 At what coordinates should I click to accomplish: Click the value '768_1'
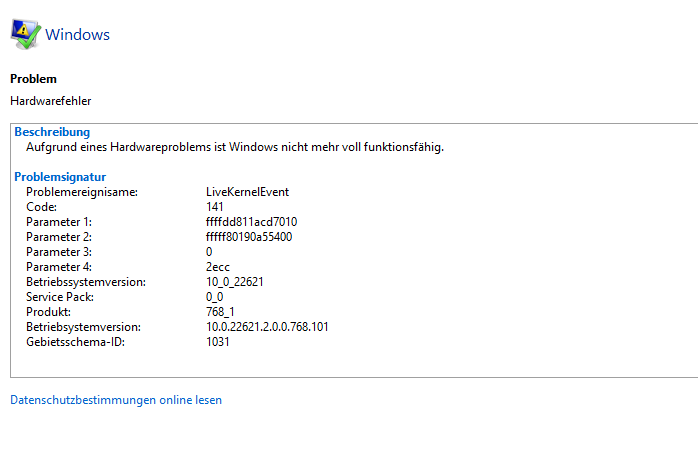pyautogui.click(x=220, y=312)
